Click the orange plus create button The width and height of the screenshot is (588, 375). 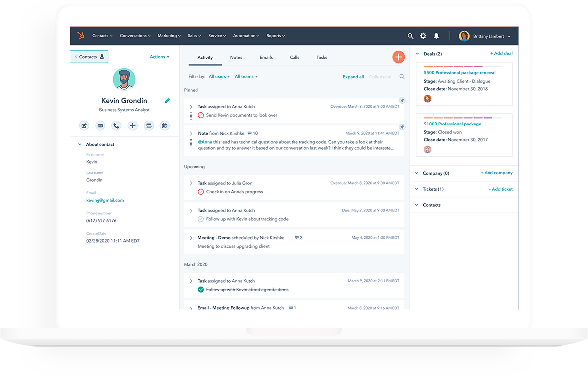398,57
